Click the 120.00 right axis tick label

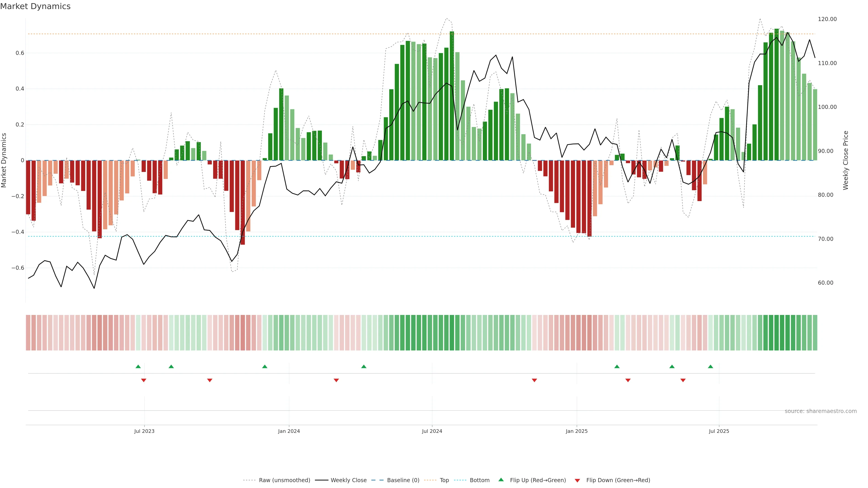tap(827, 19)
